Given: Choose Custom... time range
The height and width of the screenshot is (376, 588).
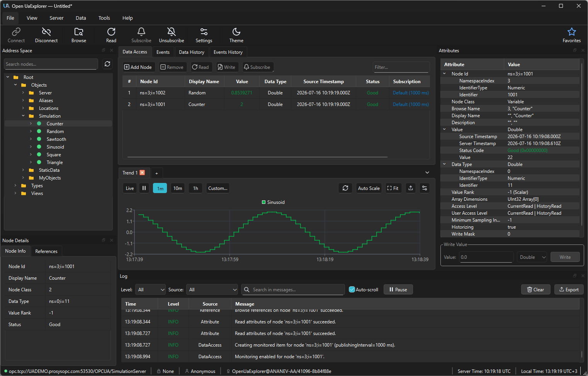Looking at the screenshot, I should click(x=218, y=188).
